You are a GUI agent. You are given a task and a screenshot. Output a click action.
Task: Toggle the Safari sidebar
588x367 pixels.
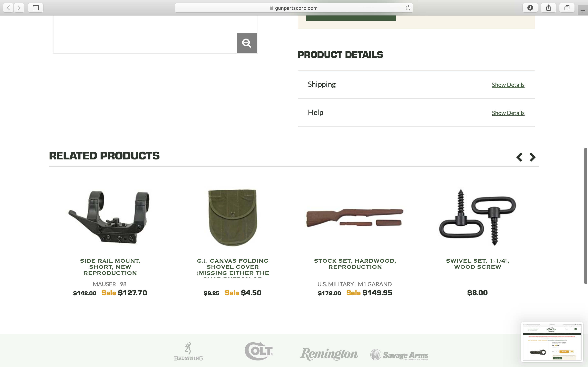click(x=36, y=8)
